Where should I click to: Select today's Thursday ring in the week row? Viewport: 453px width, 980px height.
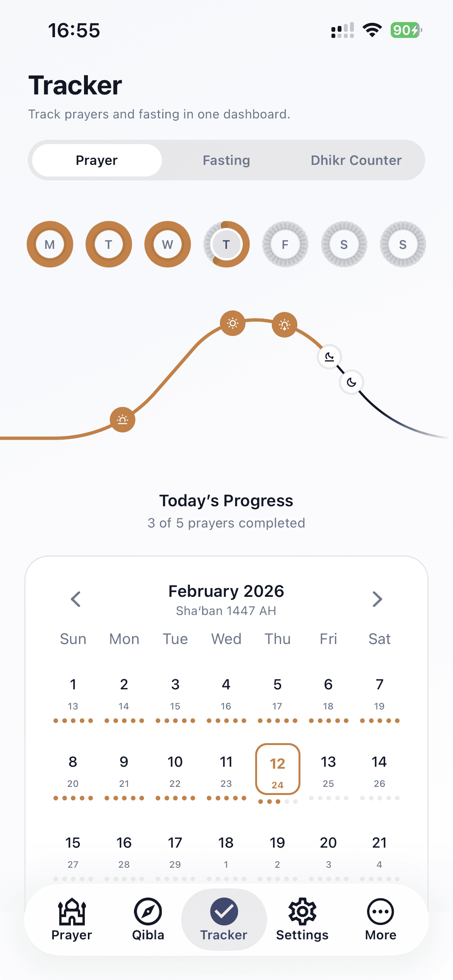226,244
